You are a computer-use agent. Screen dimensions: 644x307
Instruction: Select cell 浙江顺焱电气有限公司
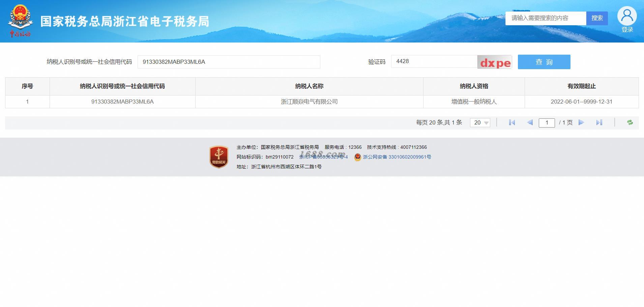309,102
